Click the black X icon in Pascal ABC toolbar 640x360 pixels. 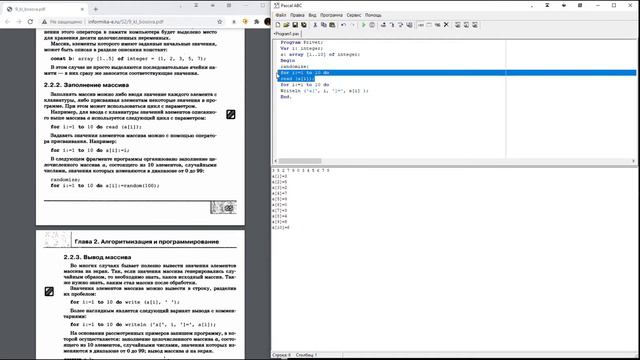pos(446,25)
